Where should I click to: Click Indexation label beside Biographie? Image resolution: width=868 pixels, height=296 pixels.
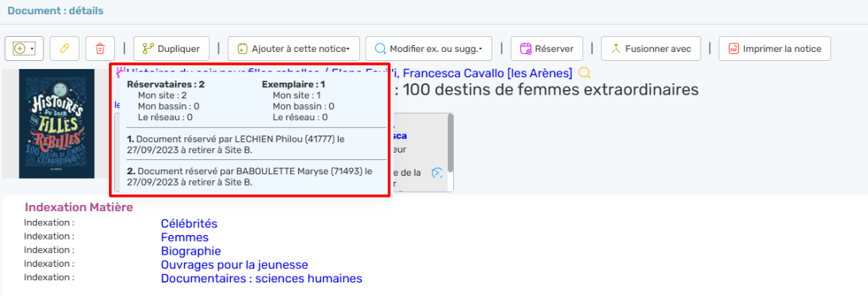[50, 249]
